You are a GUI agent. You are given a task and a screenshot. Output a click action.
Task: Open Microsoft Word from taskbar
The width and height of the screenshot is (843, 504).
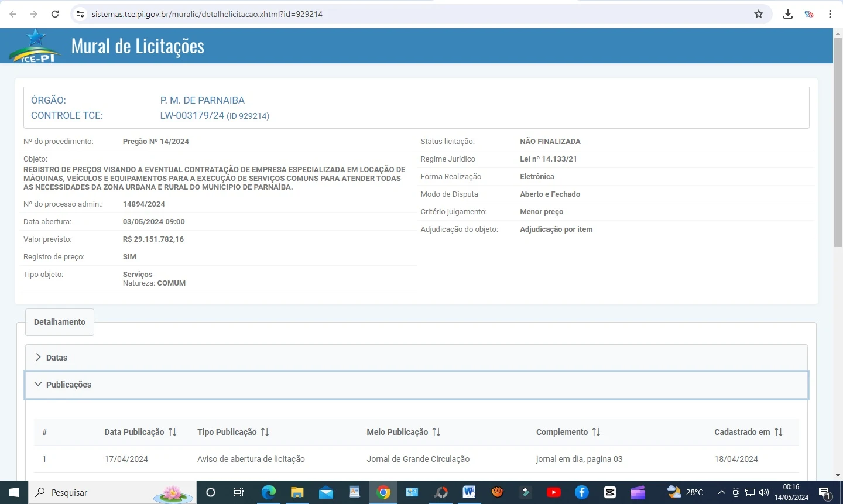(x=469, y=492)
